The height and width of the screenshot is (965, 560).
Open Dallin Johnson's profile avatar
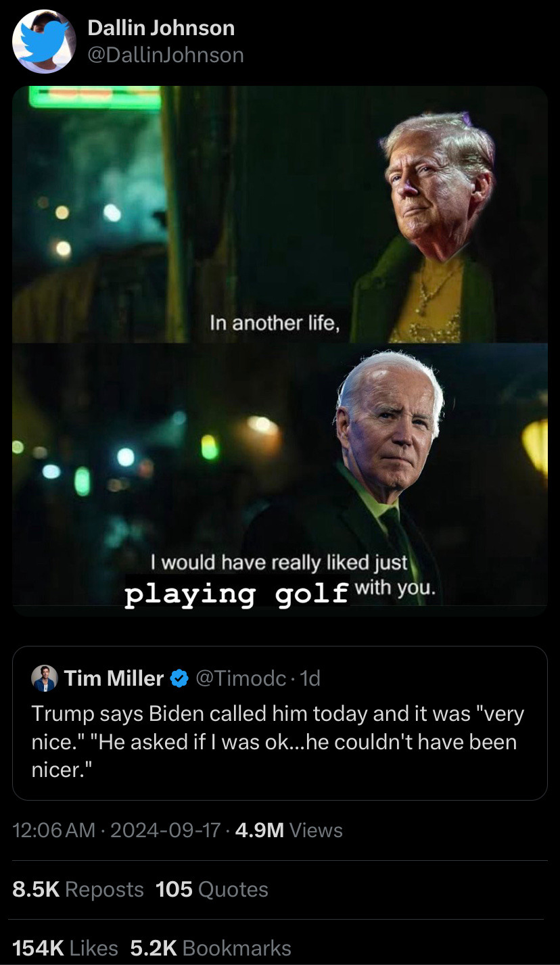[44, 41]
